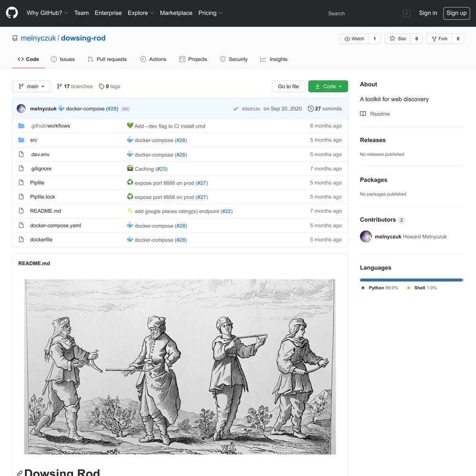Open the melnyczuk owner link
Screen dimensions: 476x476
[38, 38]
